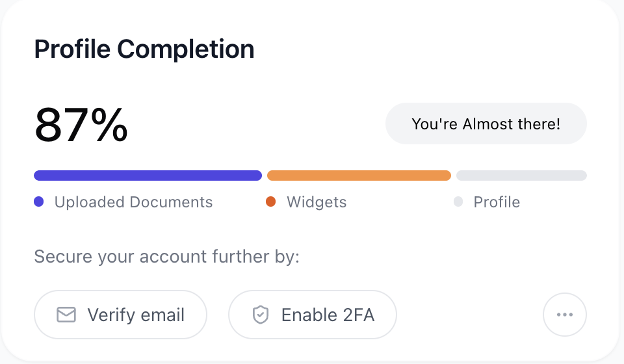Select the Enable 2FA button

[313, 315]
